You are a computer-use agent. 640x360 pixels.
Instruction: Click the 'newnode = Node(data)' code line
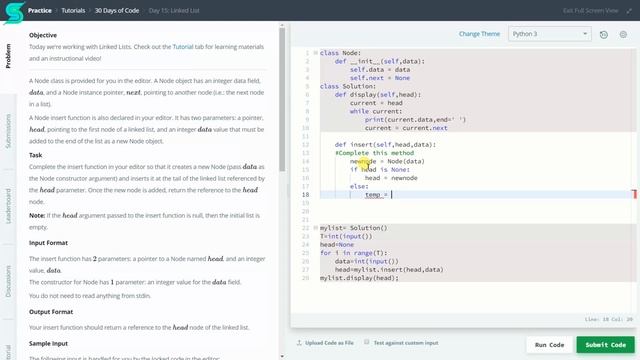pyautogui.click(x=387, y=161)
